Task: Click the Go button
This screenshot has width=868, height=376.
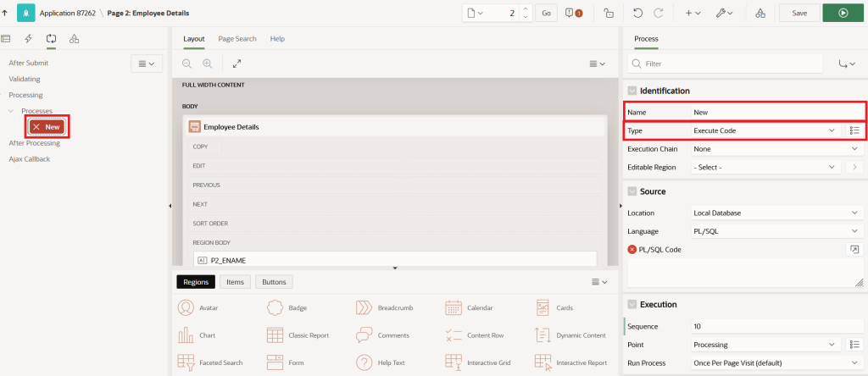Action: pyautogui.click(x=546, y=13)
